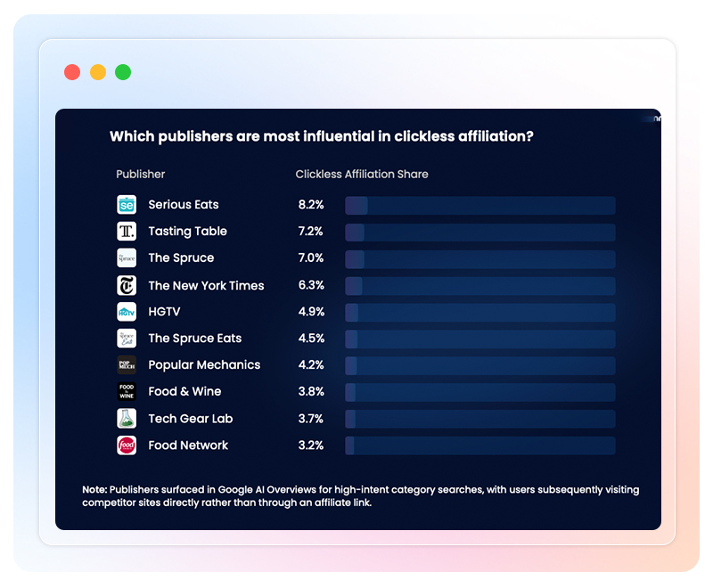Click The New York Times logo icon

pos(127,285)
